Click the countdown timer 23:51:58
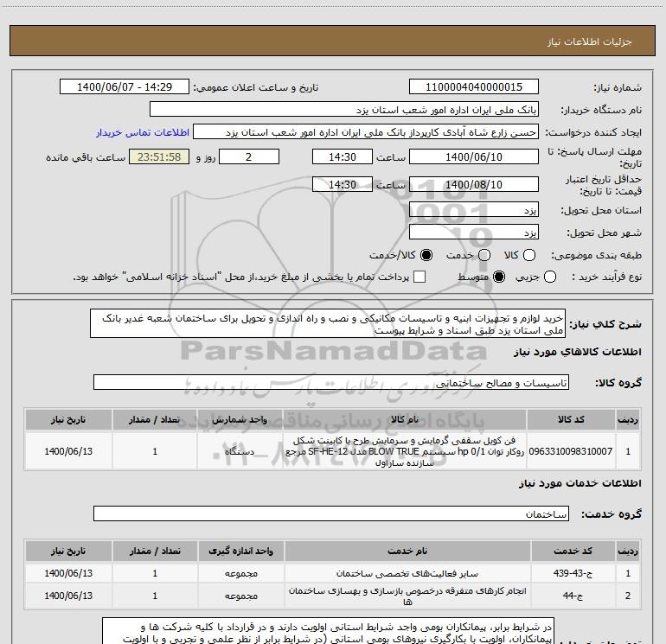 point(159,156)
